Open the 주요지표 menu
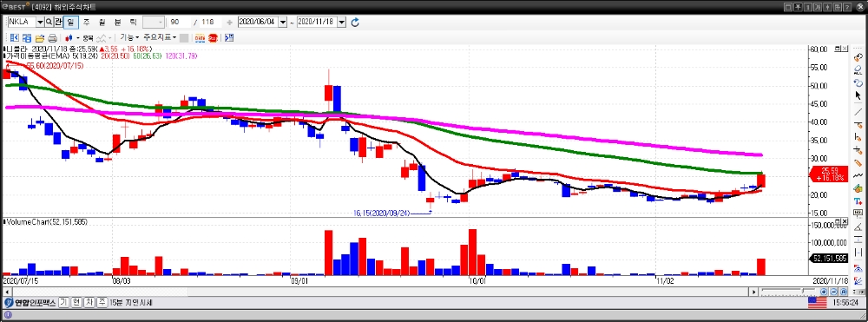The width and height of the screenshot is (868, 322). pyautogui.click(x=160, y=37)
